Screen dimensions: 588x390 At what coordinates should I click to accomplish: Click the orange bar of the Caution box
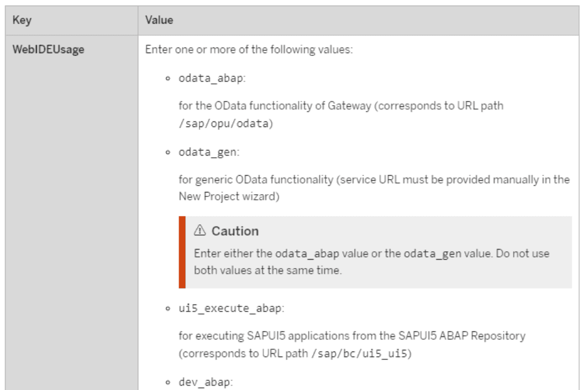pos(182,252)
